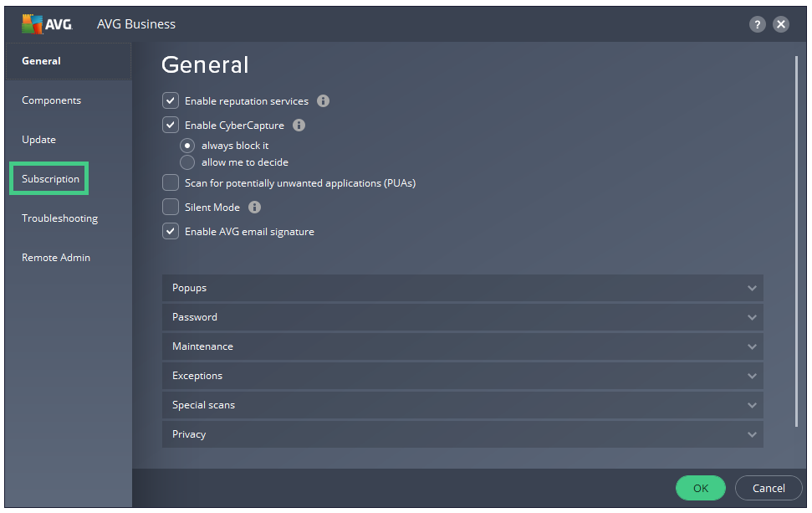
Task: Click the 'AVG Business' window title
Action: 136,24
